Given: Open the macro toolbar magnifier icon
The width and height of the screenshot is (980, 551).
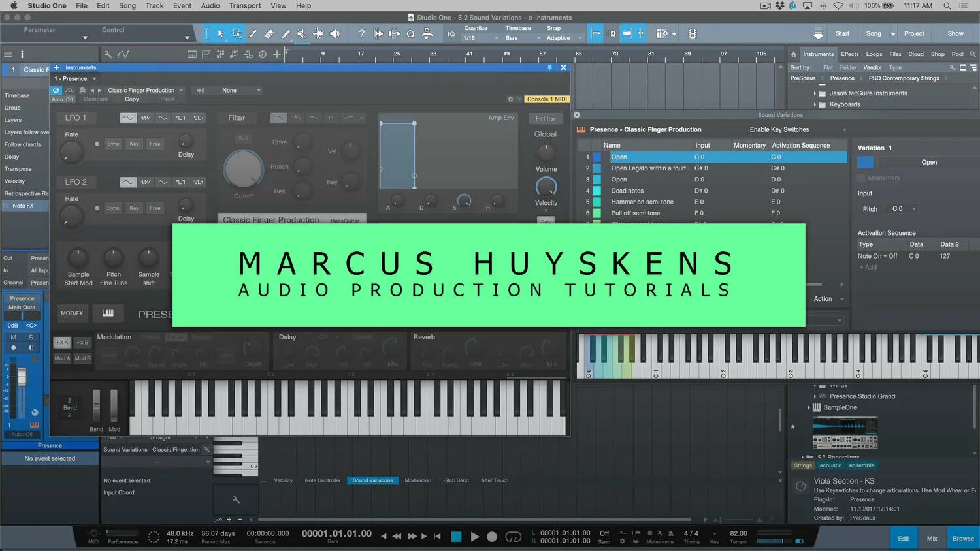Looking at the screenshot, I should pos(410,33).
